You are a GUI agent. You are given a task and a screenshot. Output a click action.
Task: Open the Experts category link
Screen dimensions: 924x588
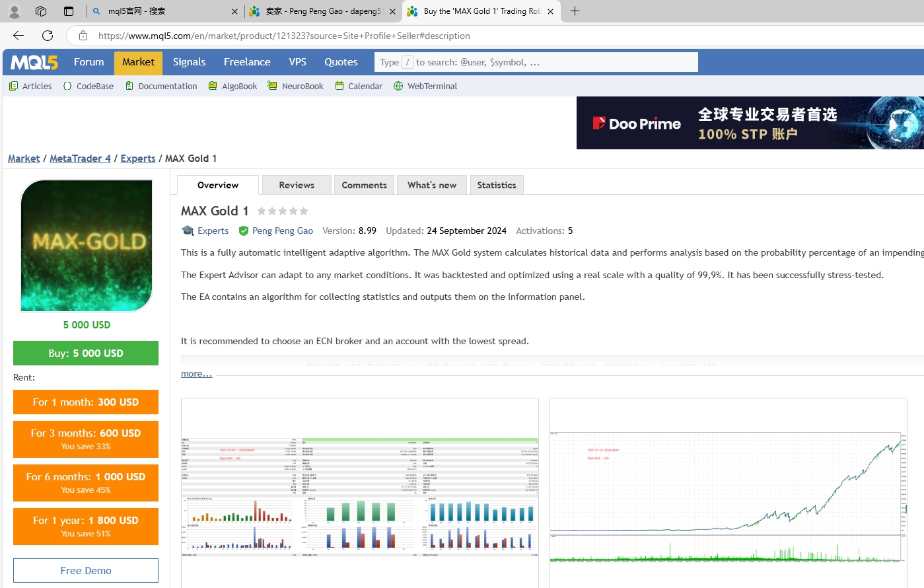[213, 231]
